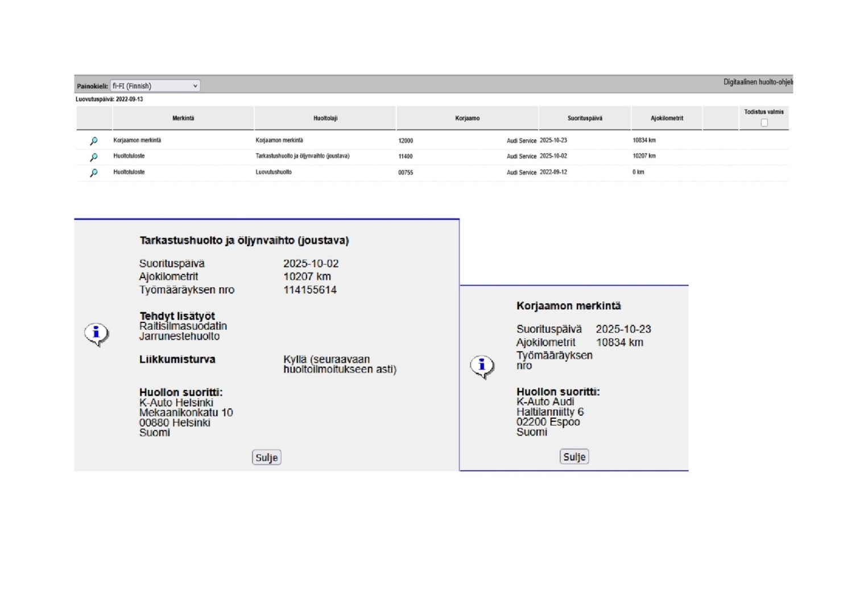This screenshot has height=614, width=868.
Task: Click the magnifier icon beside the Luovutushuolto entry
Action: 94,173
